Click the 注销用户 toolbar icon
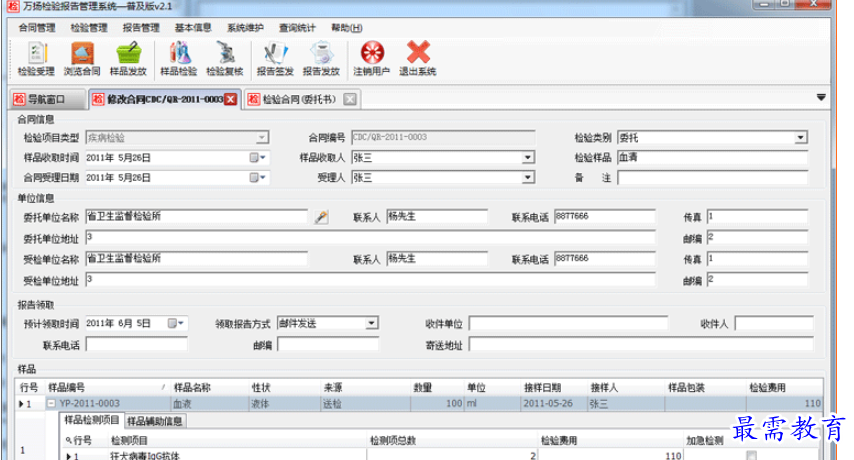This screenshot has width=854, height=460. (372, 57)
